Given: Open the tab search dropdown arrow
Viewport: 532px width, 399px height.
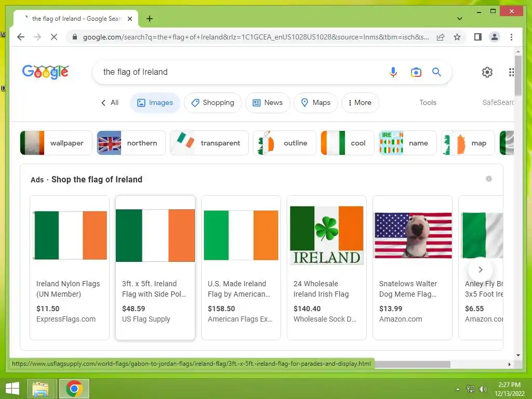Looking at the screenshot, I should pyautogui.click(x=459, y=19).
